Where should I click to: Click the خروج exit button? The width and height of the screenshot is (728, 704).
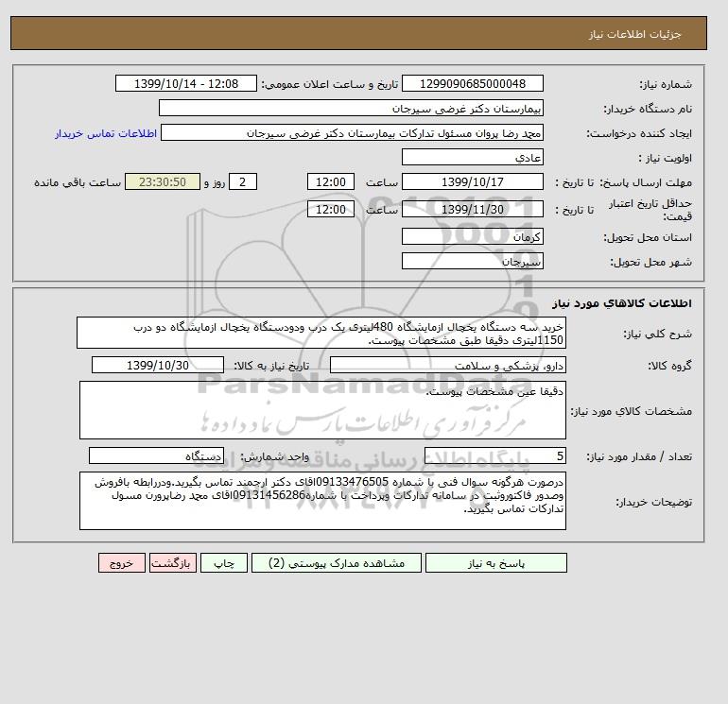122,563
